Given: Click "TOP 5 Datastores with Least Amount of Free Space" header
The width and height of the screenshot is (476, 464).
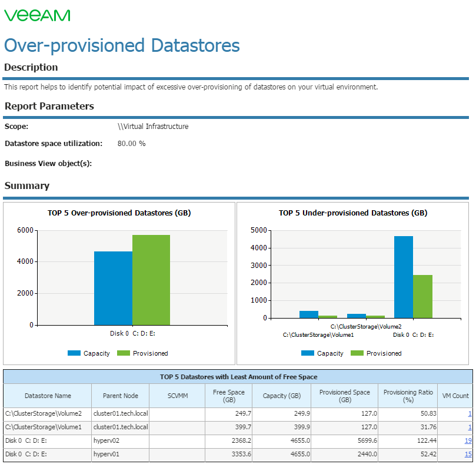Looking at the screenshot, I should [x=239, y=377].
